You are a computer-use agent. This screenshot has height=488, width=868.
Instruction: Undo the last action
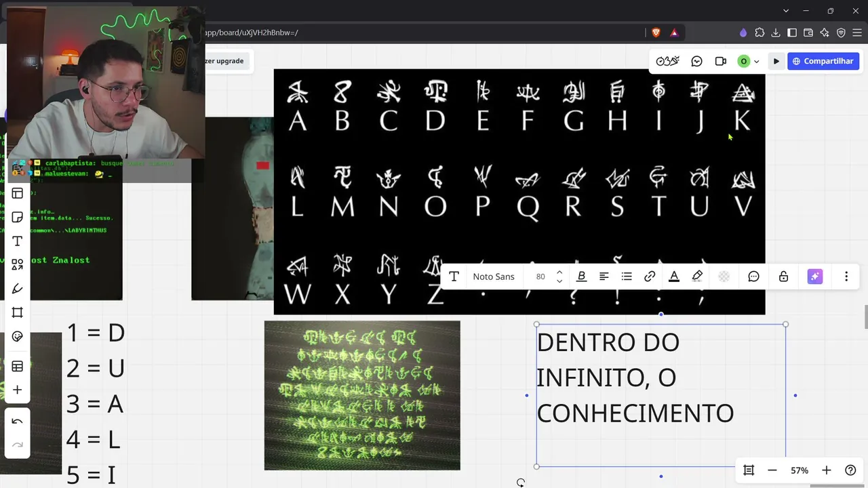pos(18,421)
